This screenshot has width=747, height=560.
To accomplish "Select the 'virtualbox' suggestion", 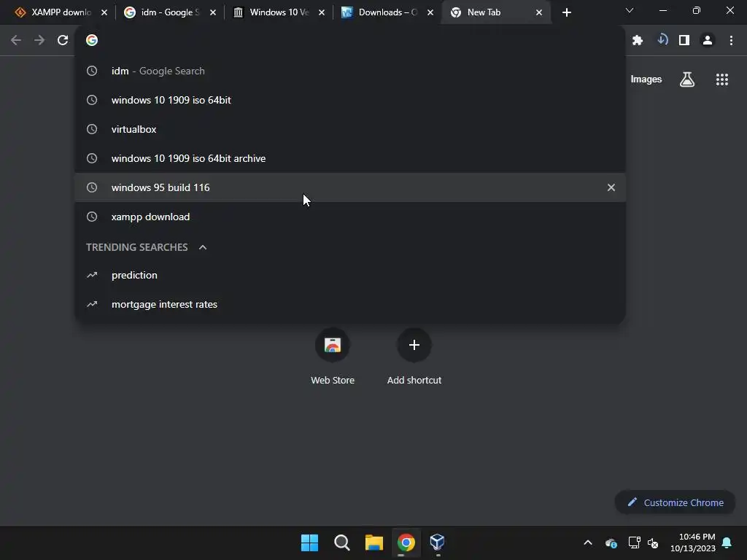I will [350, 129].
